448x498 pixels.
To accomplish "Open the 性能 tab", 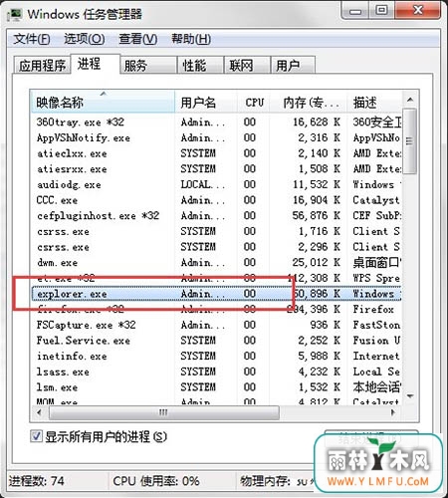I will point(200,65).
